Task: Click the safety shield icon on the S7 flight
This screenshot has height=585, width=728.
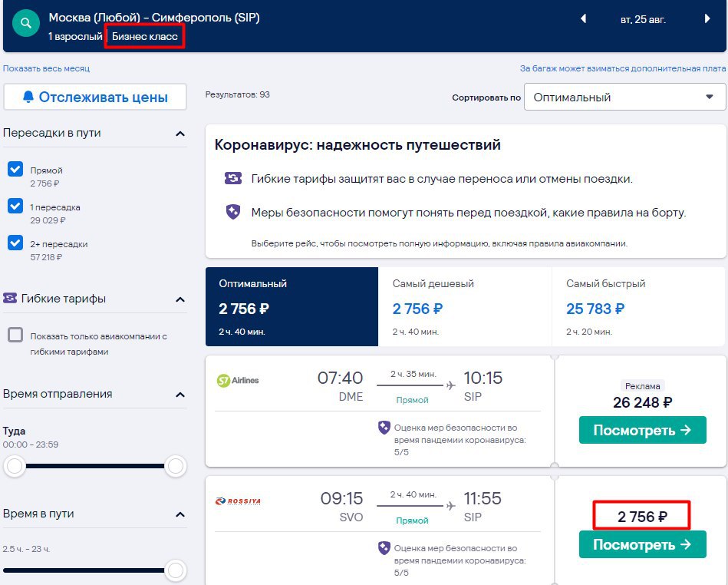Action: point(384,428)
